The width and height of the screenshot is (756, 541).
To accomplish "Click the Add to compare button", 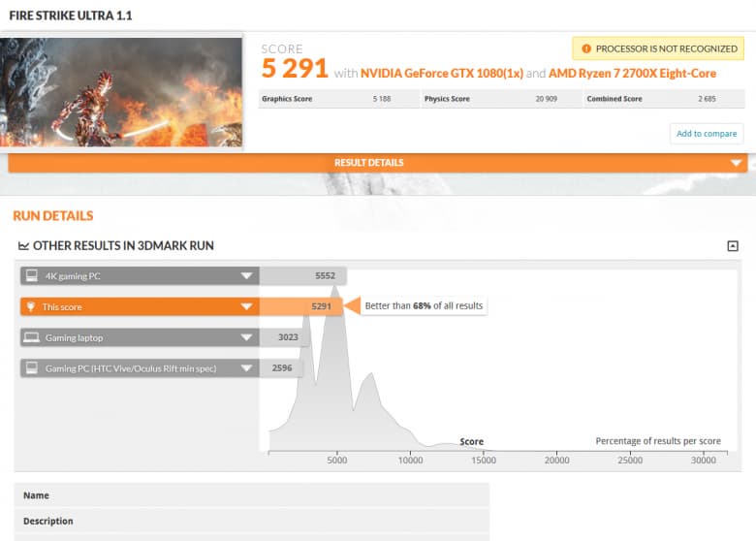I will coord(707,134).
